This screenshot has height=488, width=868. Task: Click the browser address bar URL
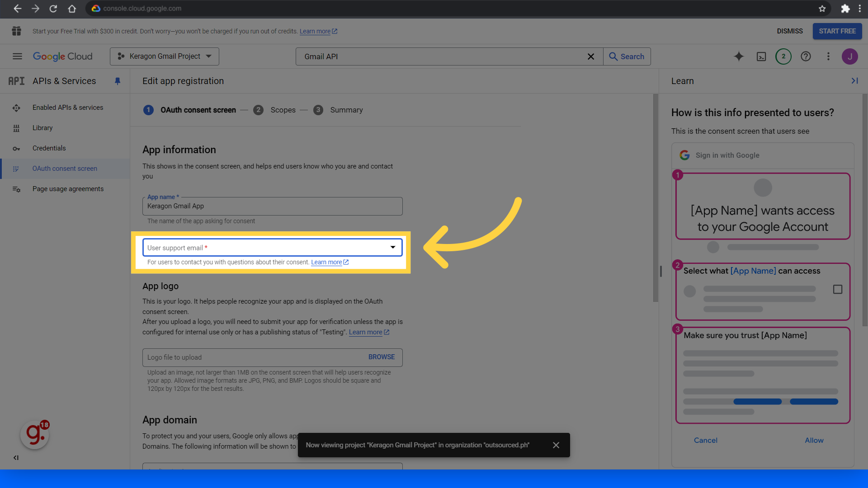(142, 9)
